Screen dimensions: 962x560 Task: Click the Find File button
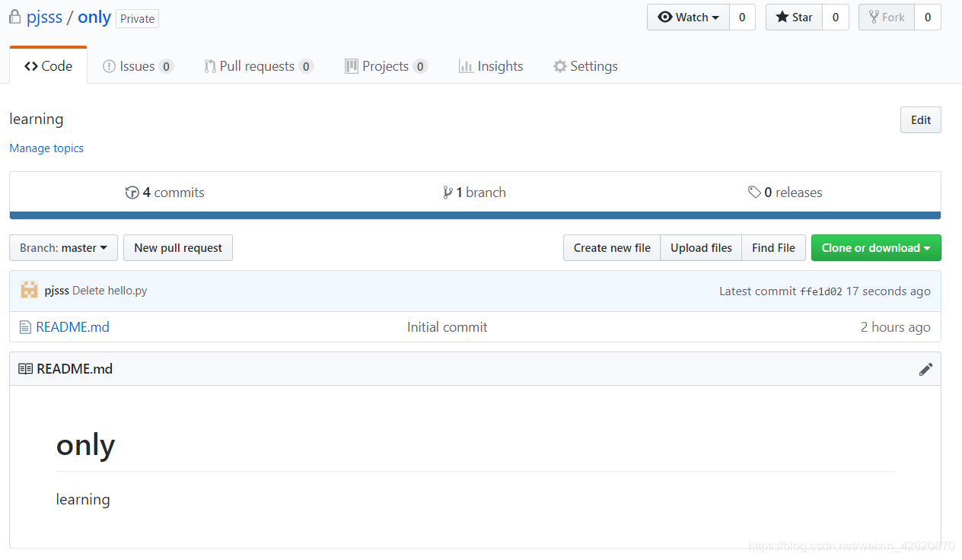pyautogui.click(x=773, y=248)
